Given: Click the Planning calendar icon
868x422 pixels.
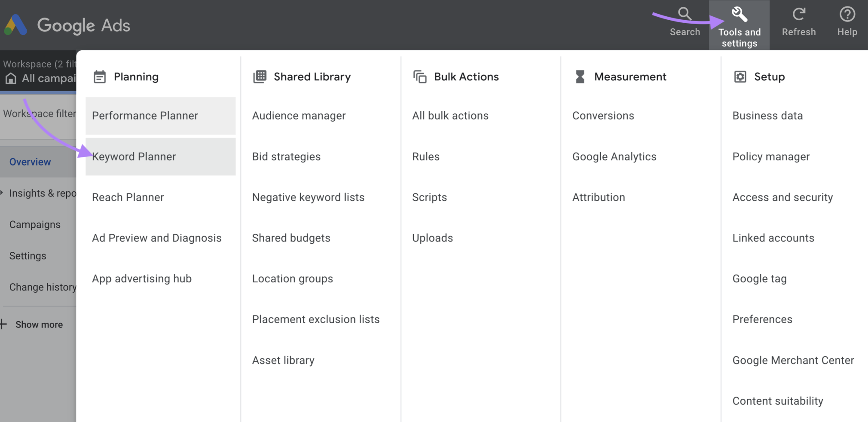Looking at the screenshot, I should pos(100,77).
